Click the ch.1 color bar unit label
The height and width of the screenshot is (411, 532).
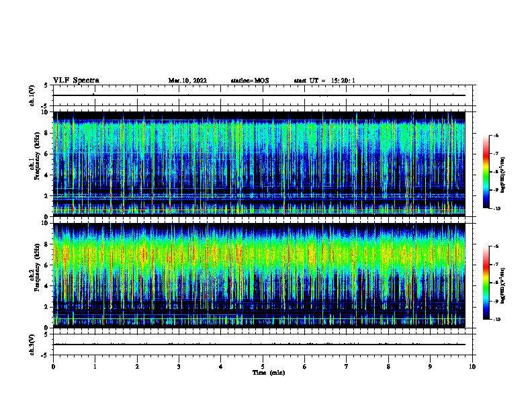[503, 175]
